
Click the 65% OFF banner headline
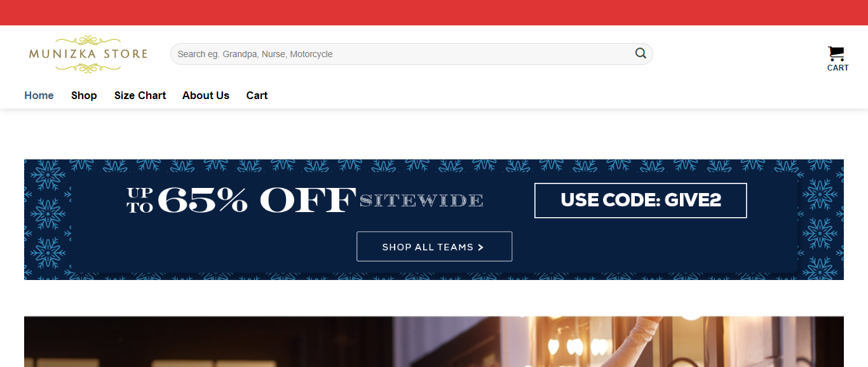[x=257, y=200]
